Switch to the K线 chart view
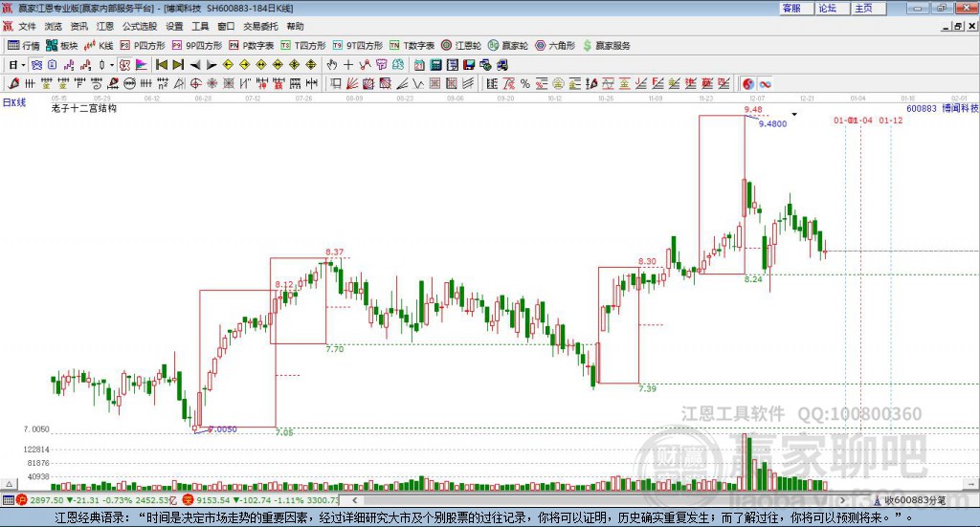Screen dimensions: 980x527 (99, 46)
